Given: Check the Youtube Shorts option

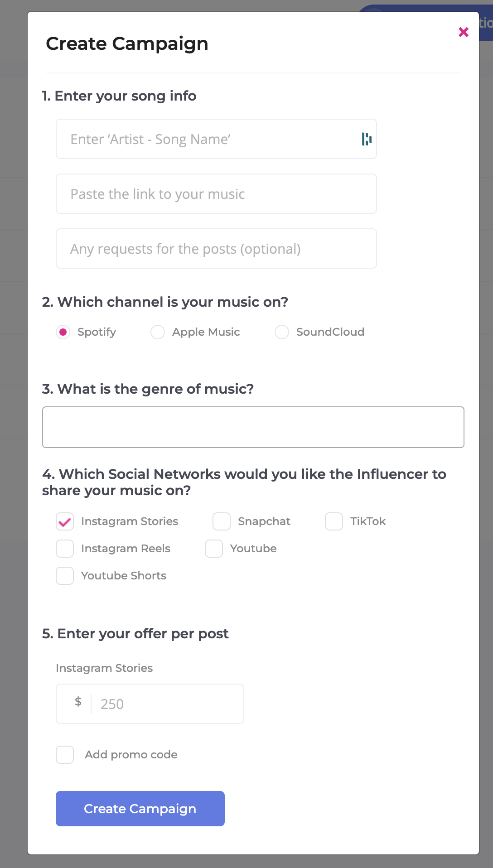Looking at the screenshot, I should [65, 576].
